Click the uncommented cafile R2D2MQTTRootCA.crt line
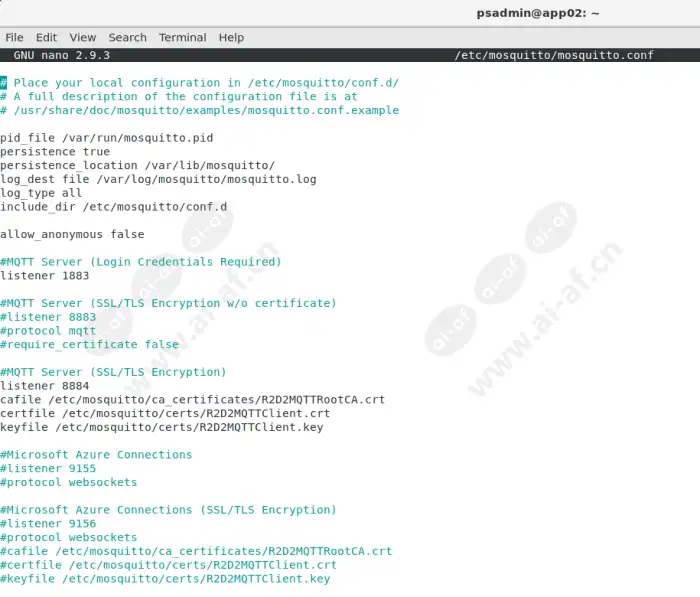The image size is (700, 597). (192, 400)
